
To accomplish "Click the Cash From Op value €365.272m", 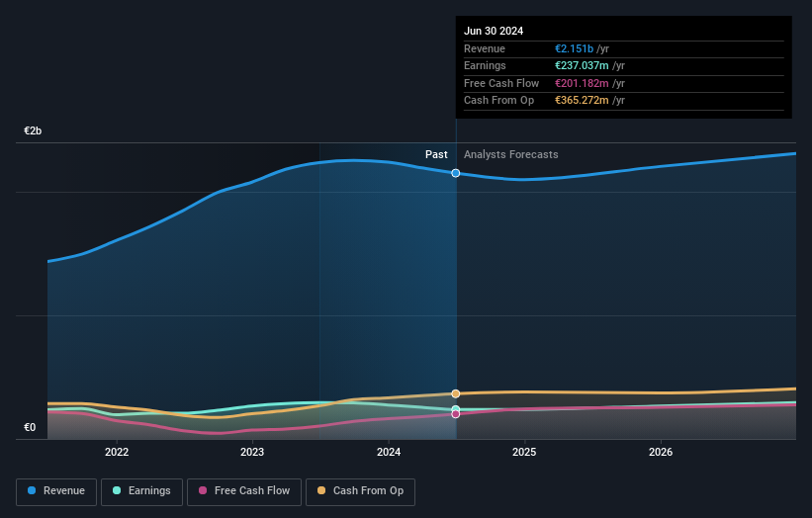I will [582, 101].
